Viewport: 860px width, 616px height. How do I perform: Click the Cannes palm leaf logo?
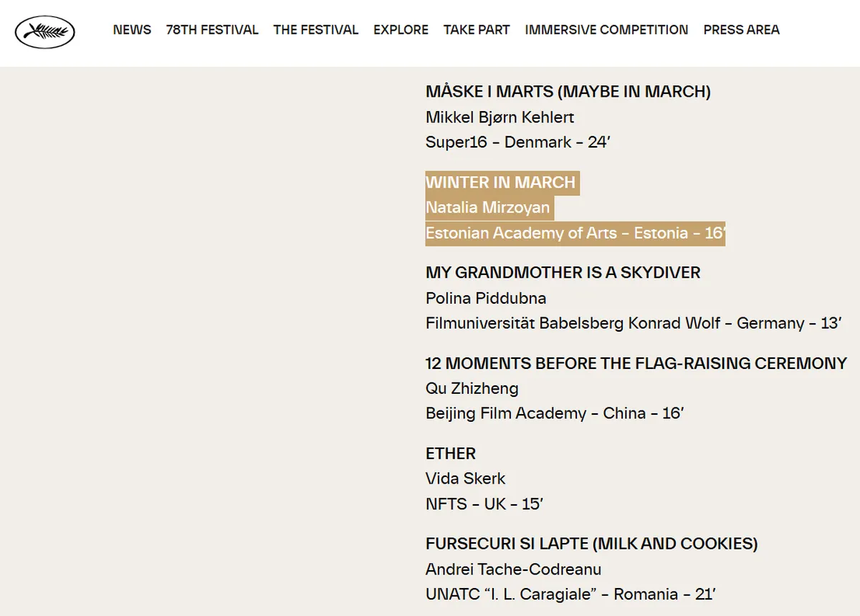tap(45, 31)
